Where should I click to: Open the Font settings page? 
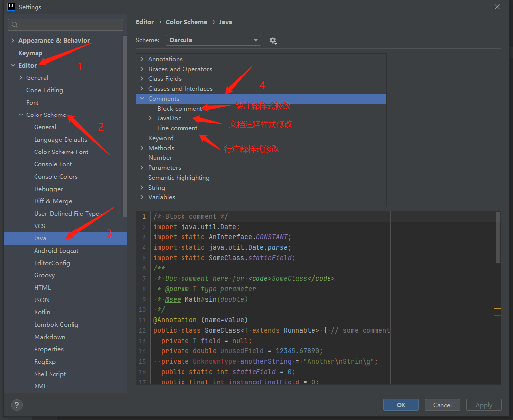coord(33,103)
